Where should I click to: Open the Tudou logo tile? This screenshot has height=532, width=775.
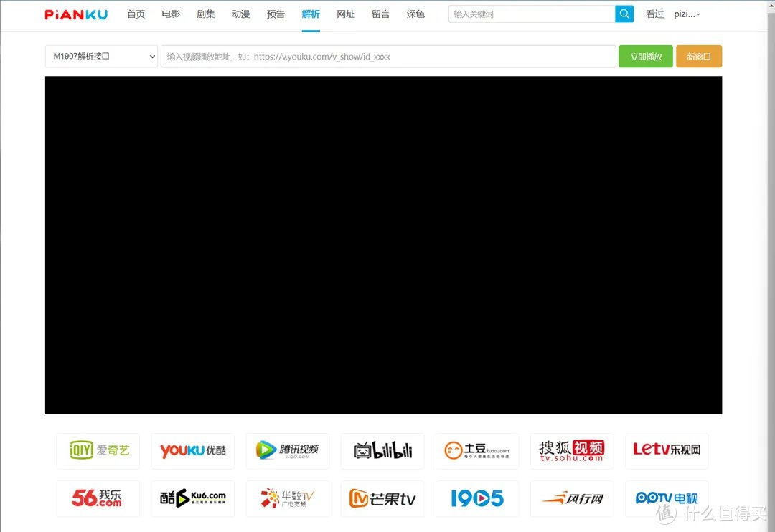pyautogui.click(x=477, y=450)
